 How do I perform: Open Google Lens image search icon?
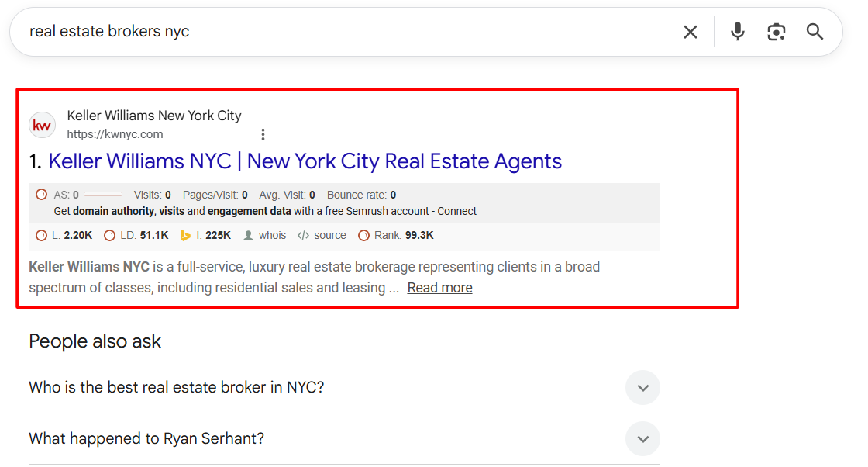[776, 32]
